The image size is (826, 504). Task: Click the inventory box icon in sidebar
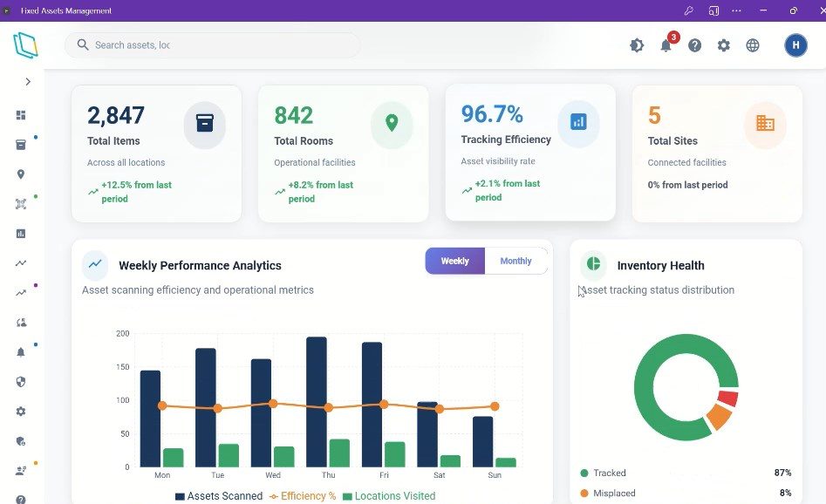(21, 145)
